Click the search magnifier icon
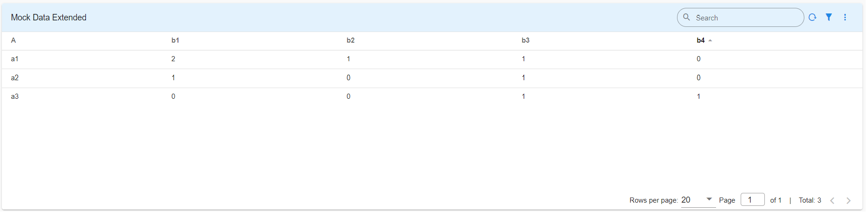The width and height of the screenshot is (868, 217). (x=686, y=18)
